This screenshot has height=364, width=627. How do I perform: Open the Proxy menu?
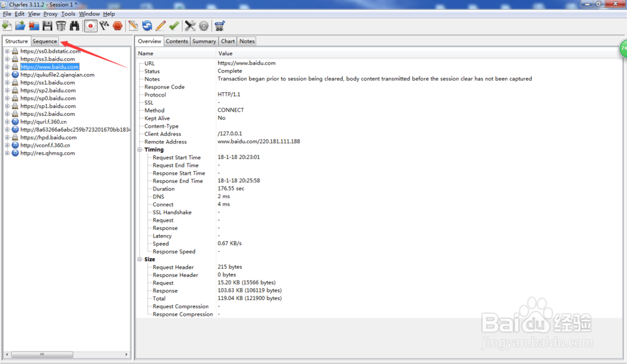coord(50,14)
